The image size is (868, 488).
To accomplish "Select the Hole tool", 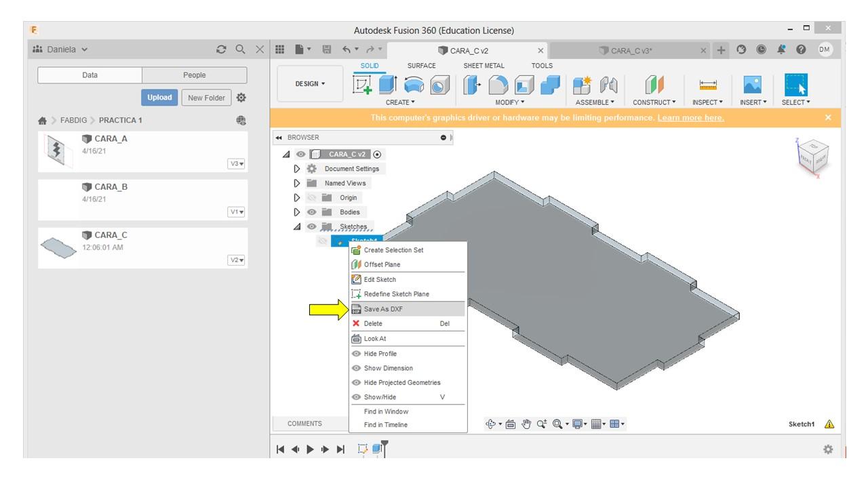I will pos(440,85).
